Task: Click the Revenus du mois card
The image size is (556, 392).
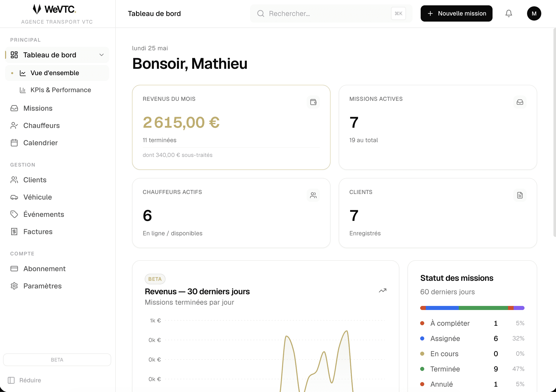Action: (x=231, y=127)
